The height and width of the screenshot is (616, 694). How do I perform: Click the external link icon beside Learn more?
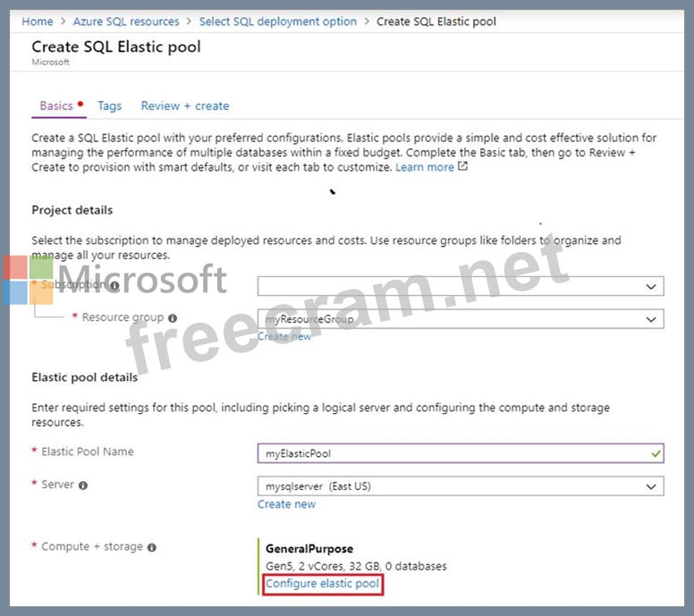(462, 166)
